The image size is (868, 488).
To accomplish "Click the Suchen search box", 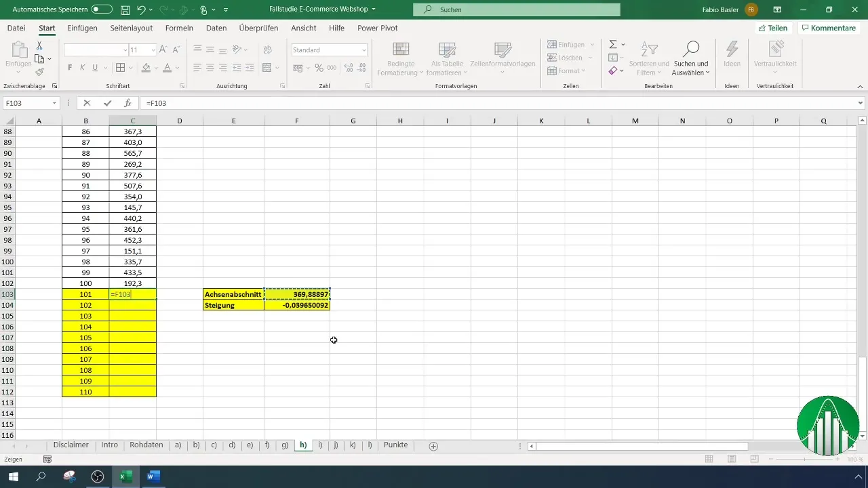I will pyautogui.click(x=517, y=10).
